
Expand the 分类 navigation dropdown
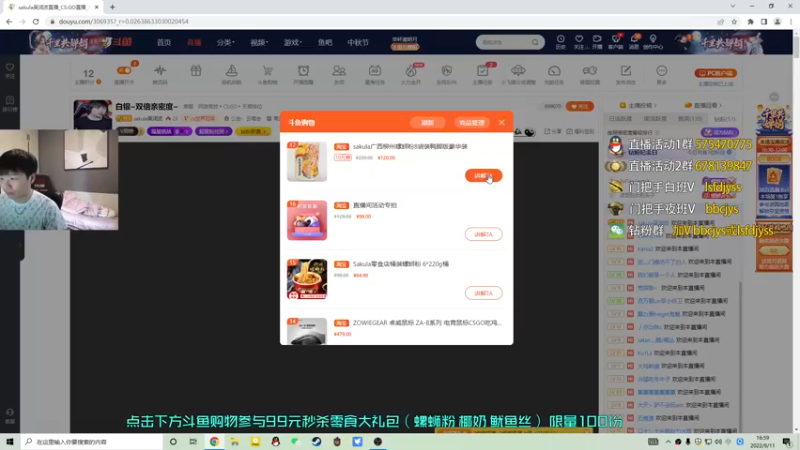[x=225, y=42]
